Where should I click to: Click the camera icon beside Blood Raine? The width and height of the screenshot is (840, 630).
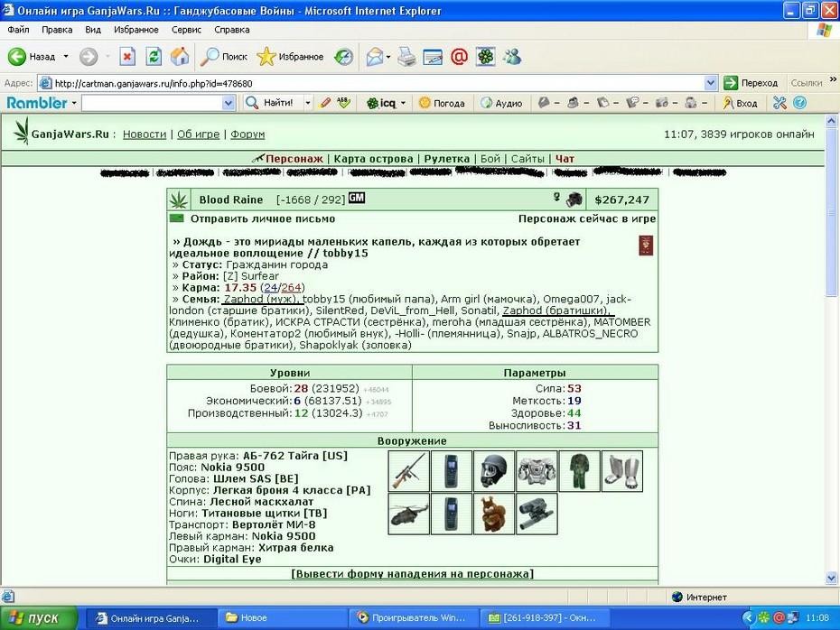coord(574,199)
